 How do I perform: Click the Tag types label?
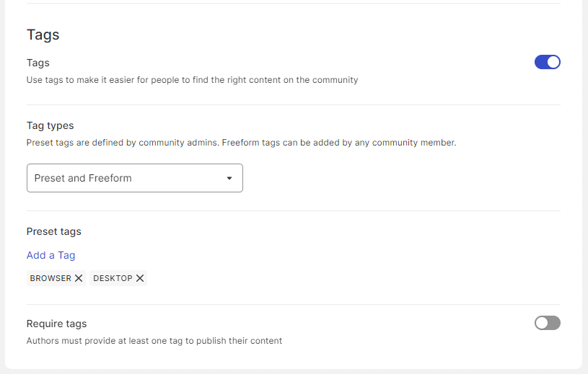(50, 125)
